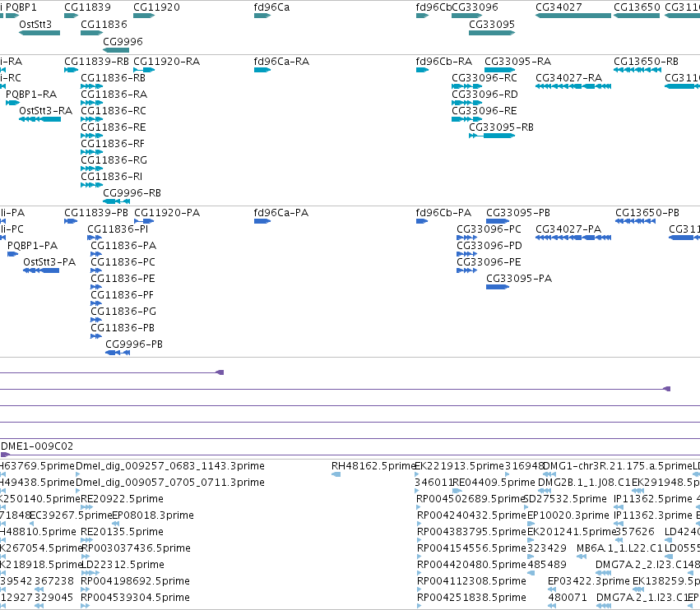
Task: Open EST LD22312.5prime
Action: [90, 573]
